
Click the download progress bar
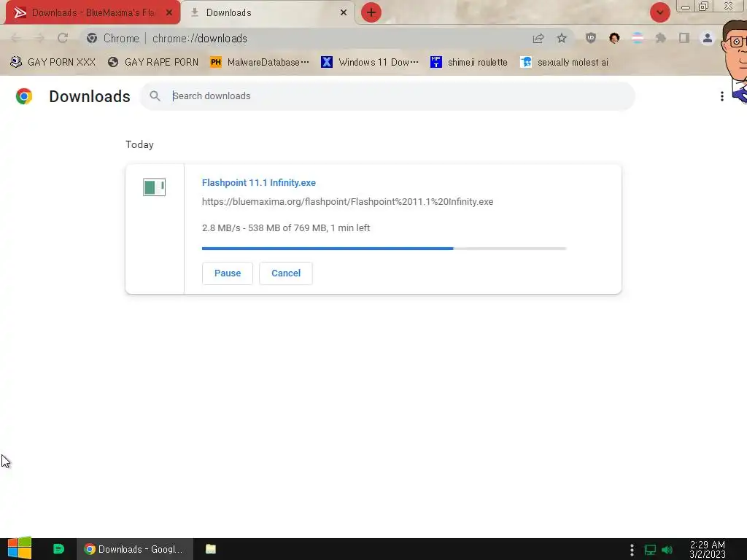384,249
